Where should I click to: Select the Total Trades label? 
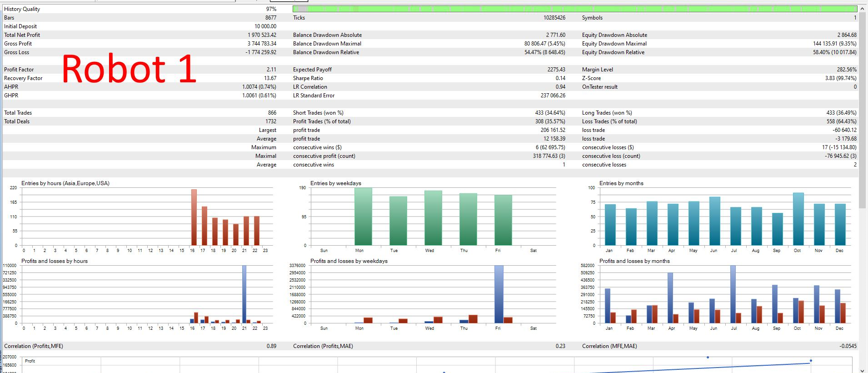pos(18,113)
